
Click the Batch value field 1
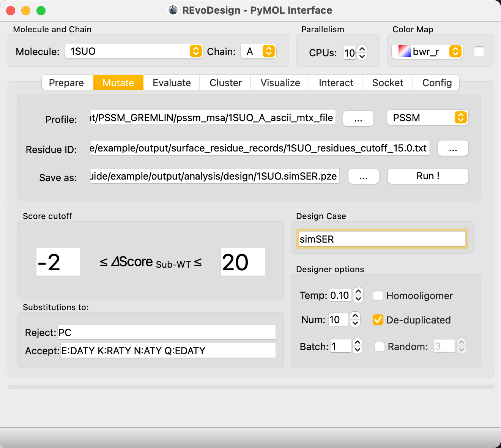tap(341, 346)
